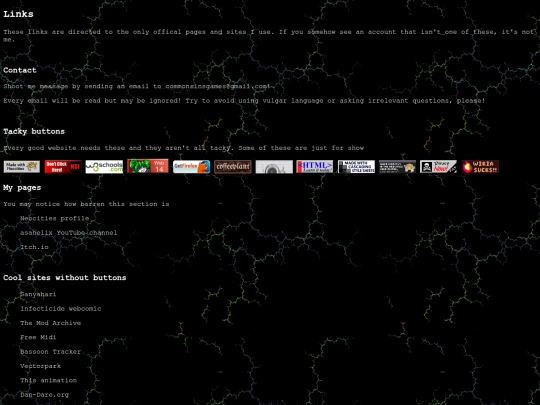
Task: Click the 'You may notice how barren' sentence
Action: pyautogui.click(x=86, y=204)
